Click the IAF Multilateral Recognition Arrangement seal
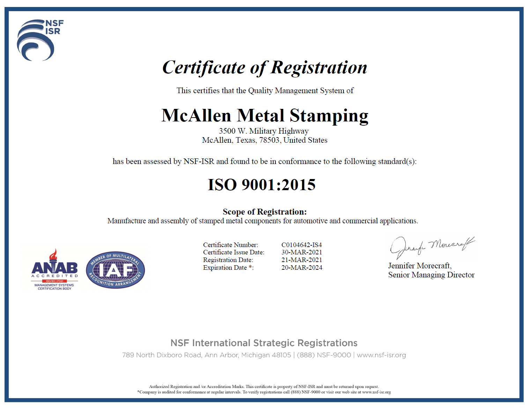This screenshot has width=532, height=410. [x=116, y=270]
